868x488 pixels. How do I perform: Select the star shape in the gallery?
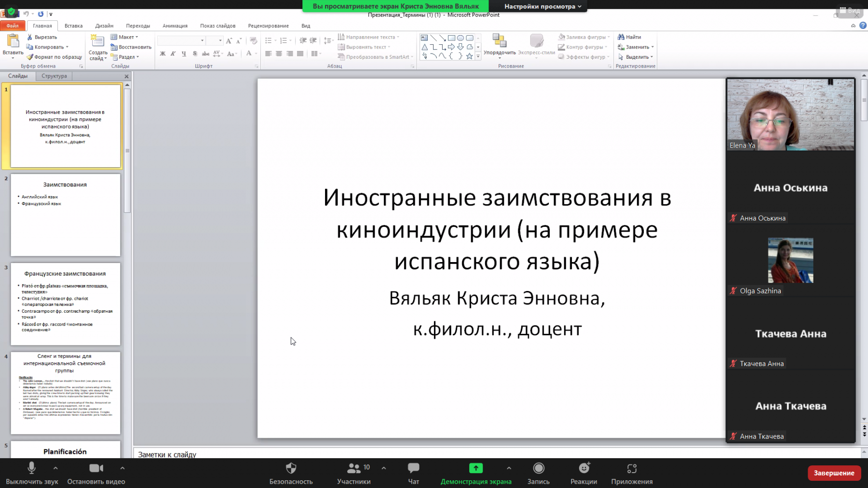click(469, 56)
